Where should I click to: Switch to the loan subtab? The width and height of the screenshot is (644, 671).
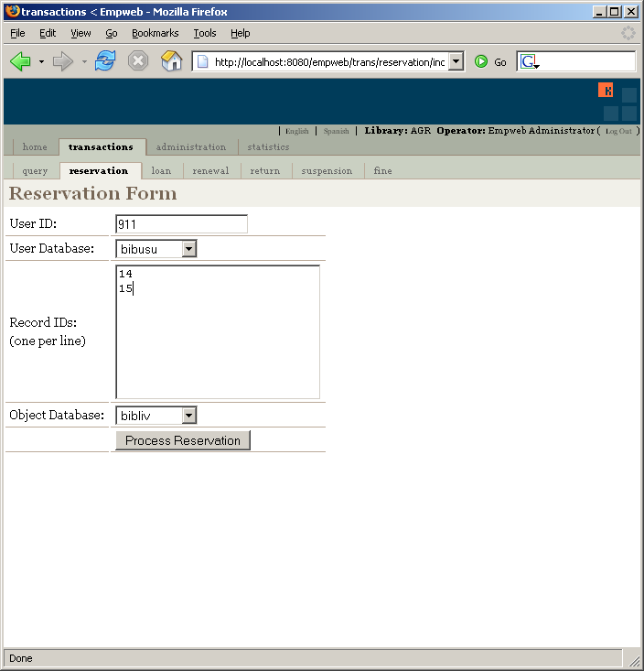[x=161, y=171]
